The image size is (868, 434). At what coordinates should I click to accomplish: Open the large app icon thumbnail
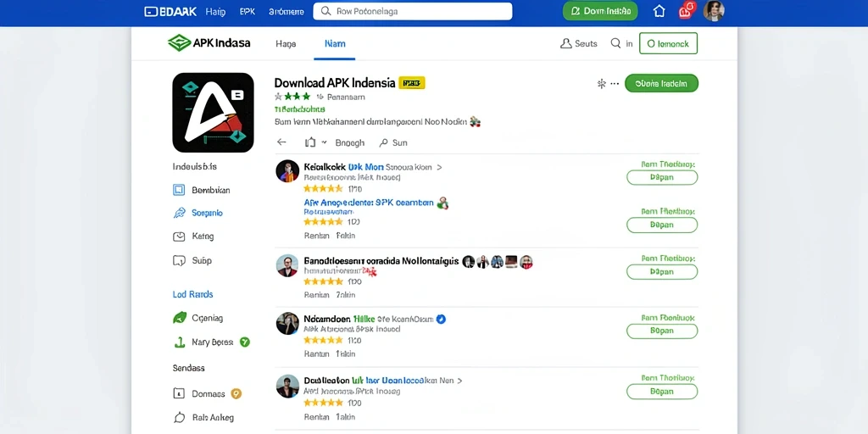pos(213,113)
